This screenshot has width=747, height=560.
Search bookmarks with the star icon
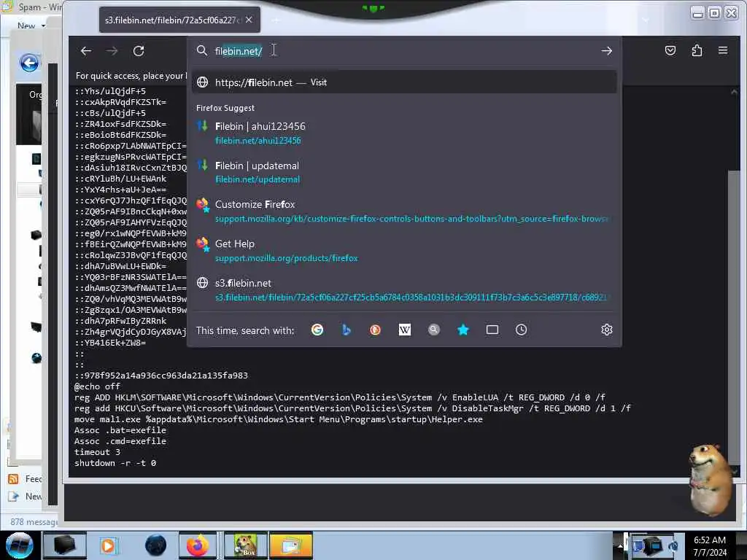[x=463, y=330]
